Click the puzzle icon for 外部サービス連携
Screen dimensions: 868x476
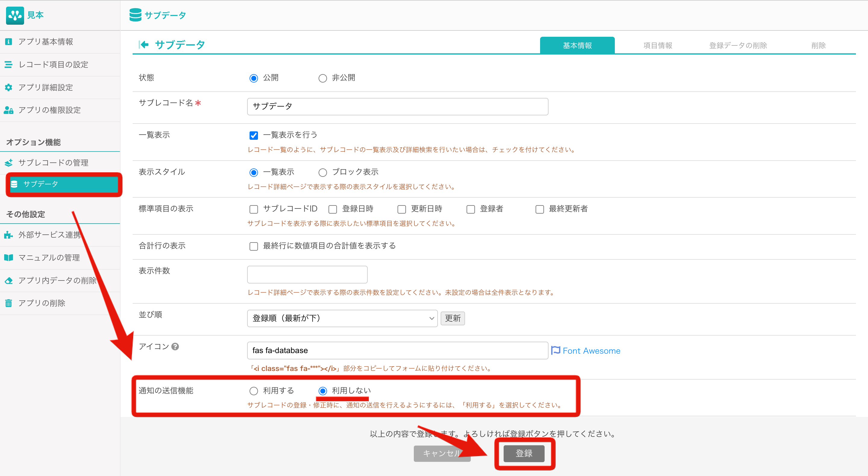pos(9,235)
